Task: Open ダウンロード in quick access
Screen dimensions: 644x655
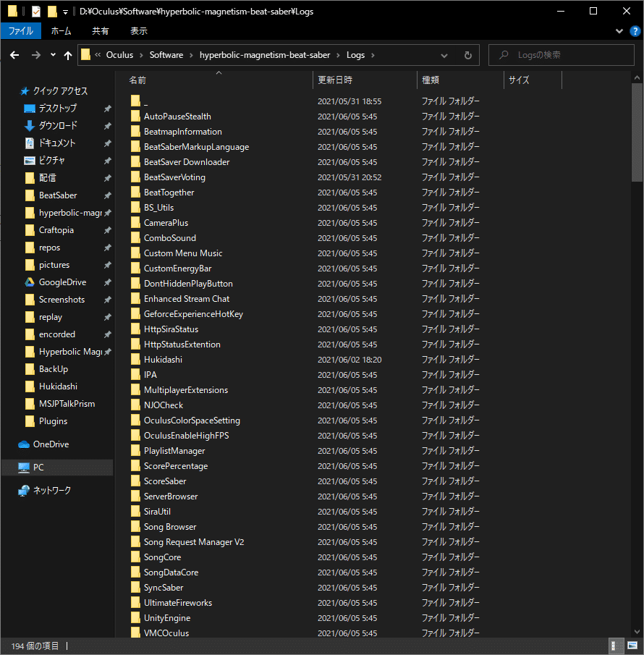Action: coord(58,125)
